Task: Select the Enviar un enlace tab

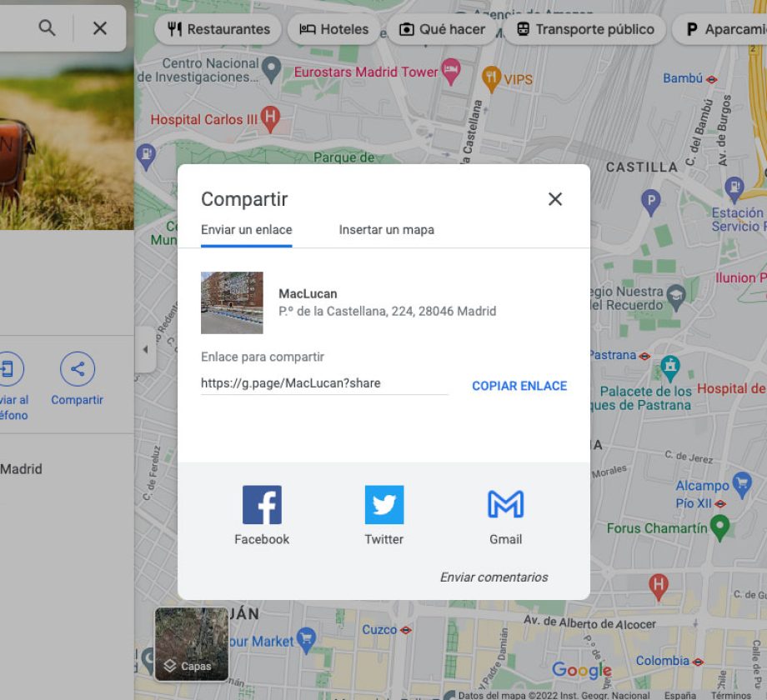Action: tap(247, 230)
